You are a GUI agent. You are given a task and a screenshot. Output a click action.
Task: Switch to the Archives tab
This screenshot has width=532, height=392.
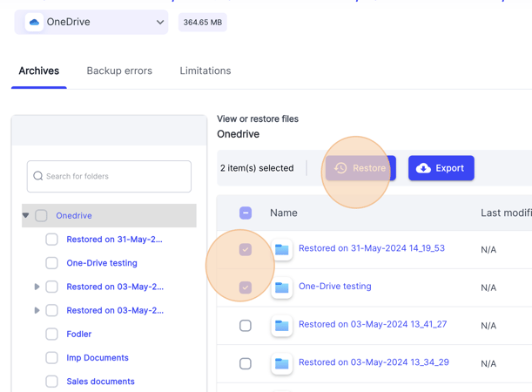(39, 71)
